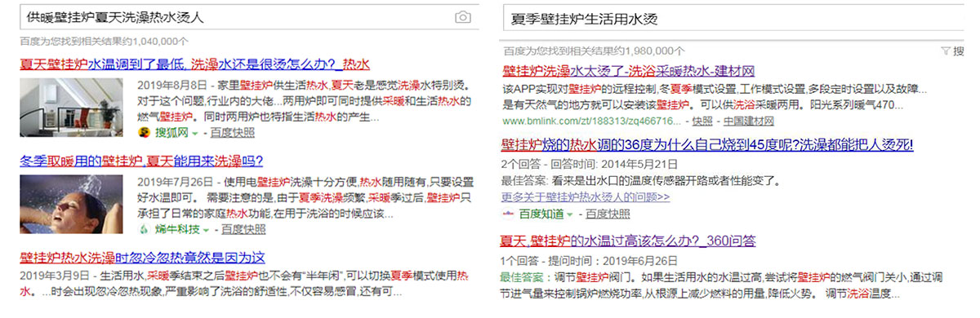Expand the dropdown arrow beside 百度知道
The width and height of the screenshot is (980, 318).
570,214
